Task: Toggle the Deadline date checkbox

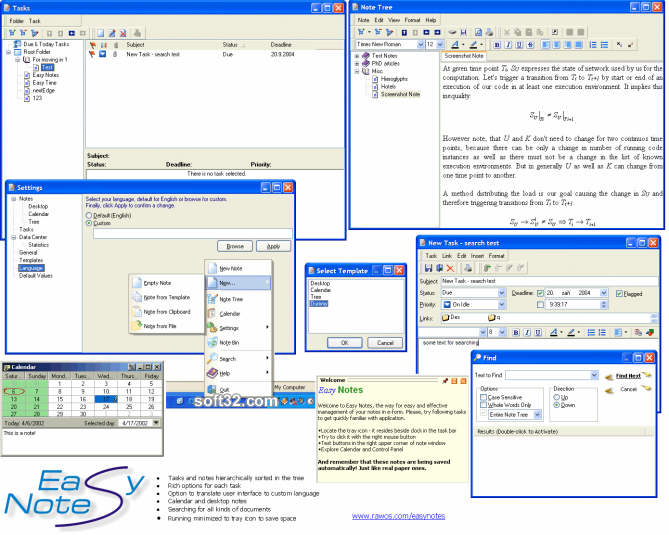Action: pos(540,293)
